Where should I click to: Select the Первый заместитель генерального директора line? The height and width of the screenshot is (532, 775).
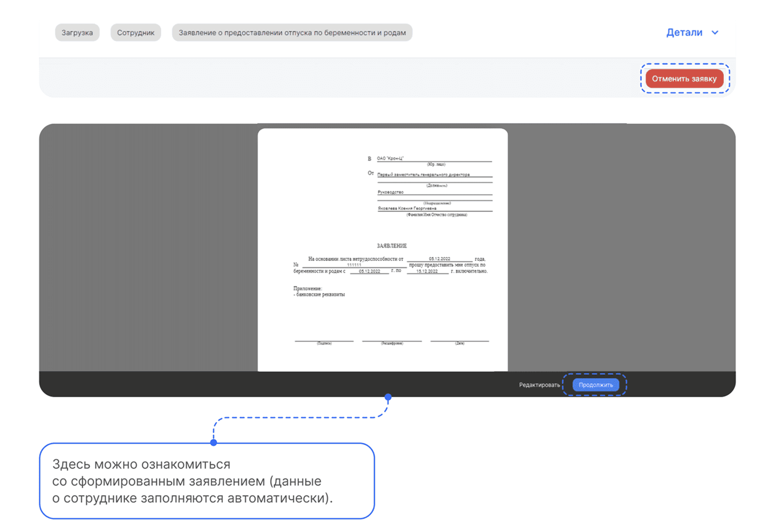point(423,174)
